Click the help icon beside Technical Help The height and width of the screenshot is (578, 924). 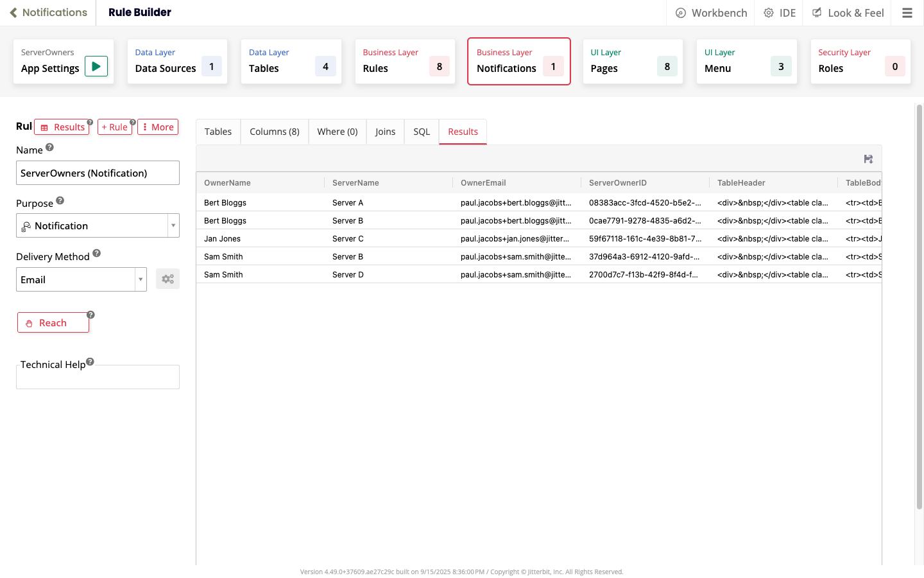pyautogui.click(x=90, y=362)
